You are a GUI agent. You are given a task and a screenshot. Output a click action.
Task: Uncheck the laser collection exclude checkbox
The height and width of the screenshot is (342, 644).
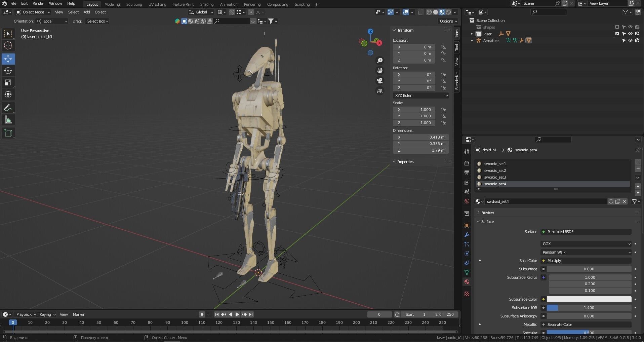tap(617, 34)
